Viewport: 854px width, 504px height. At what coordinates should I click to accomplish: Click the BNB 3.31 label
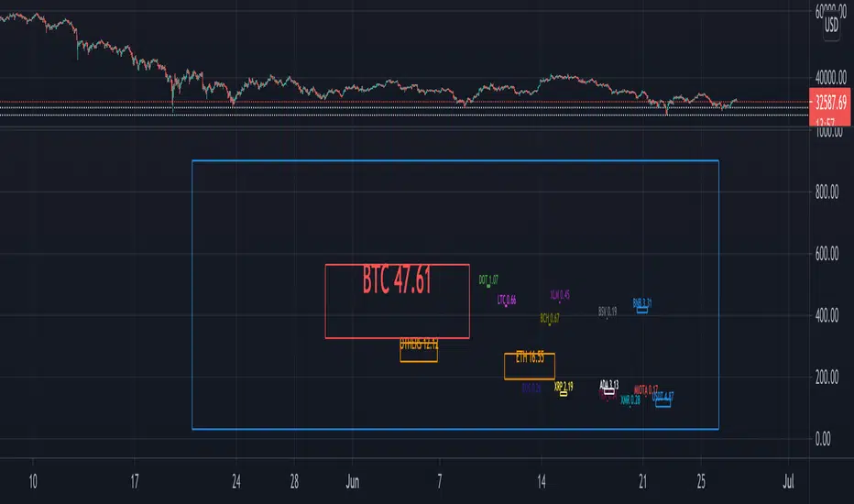(642, 303)
